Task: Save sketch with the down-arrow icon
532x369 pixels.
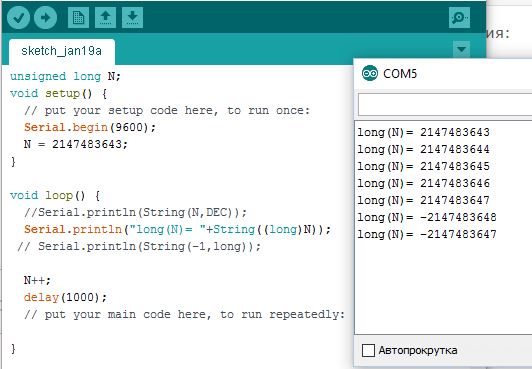Action: tap(132, 17)
